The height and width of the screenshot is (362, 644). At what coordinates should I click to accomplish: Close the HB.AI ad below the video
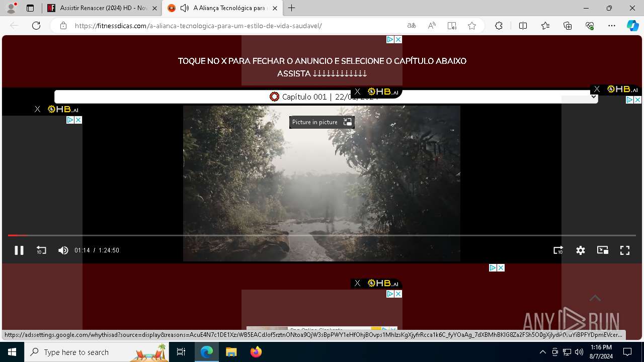(357, 283)
